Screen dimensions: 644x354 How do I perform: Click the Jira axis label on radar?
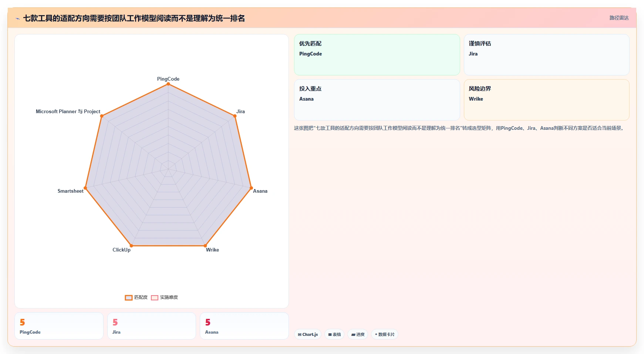(240, 111)
